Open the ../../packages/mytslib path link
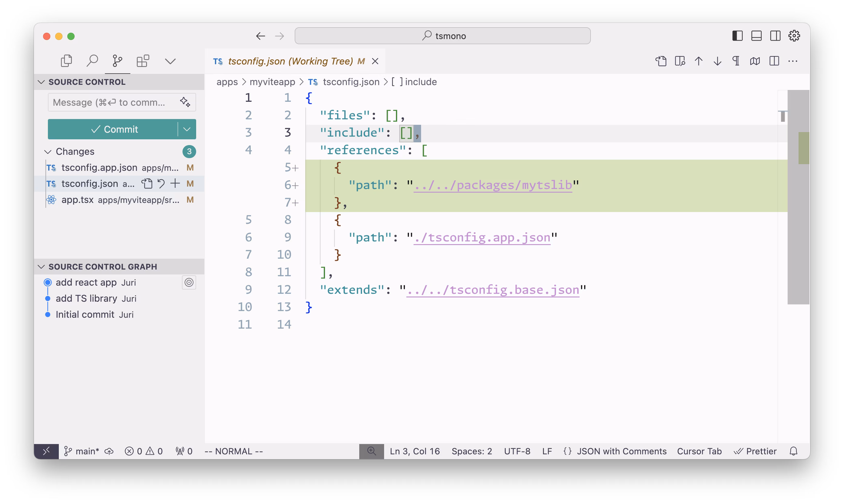This screenshot has height=504, width=844. [x=493, y=185]
